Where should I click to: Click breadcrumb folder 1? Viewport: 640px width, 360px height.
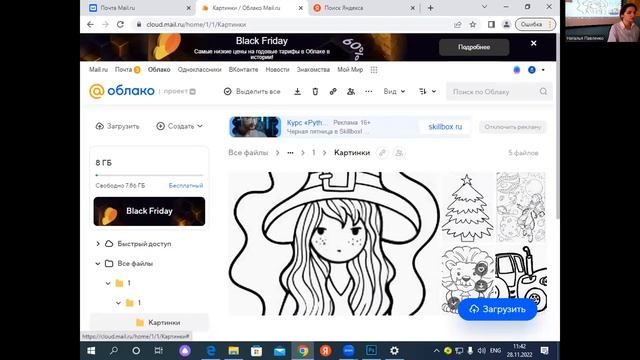click(313, 153)
